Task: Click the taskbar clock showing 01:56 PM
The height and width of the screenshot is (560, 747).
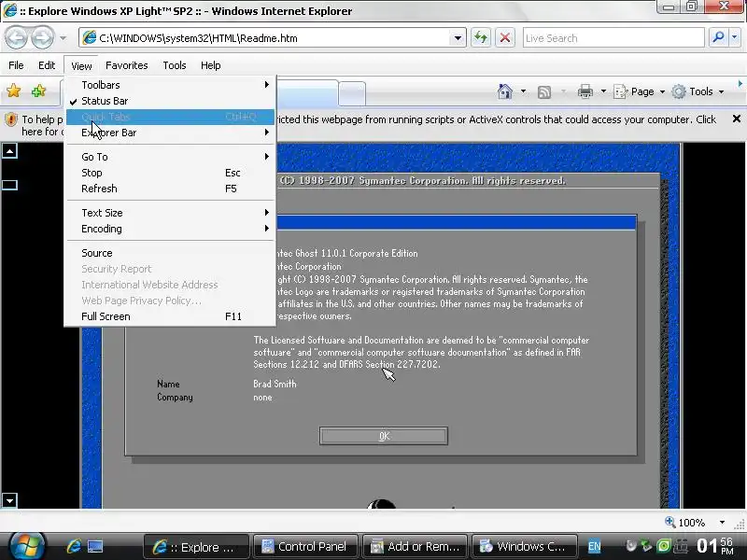Action: coord(714,546)
